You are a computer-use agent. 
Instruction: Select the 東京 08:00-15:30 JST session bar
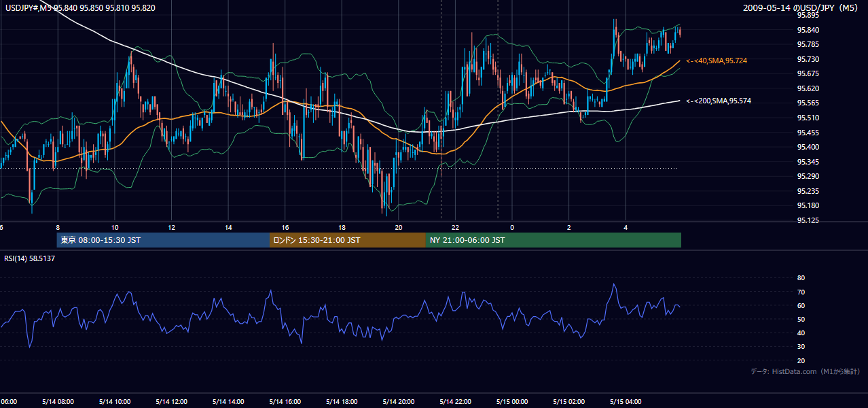pos(163,240)
